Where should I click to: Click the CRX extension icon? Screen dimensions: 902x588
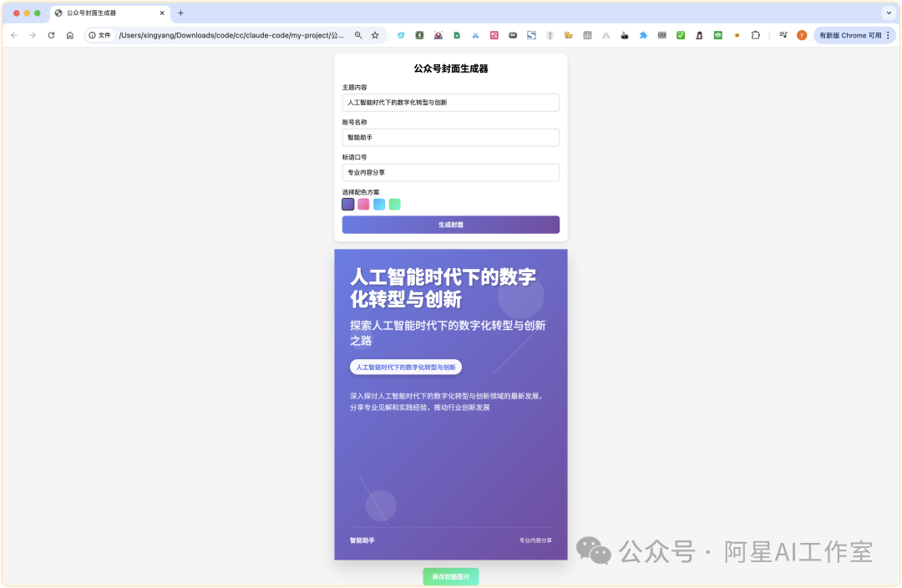[x=662, y=35]
